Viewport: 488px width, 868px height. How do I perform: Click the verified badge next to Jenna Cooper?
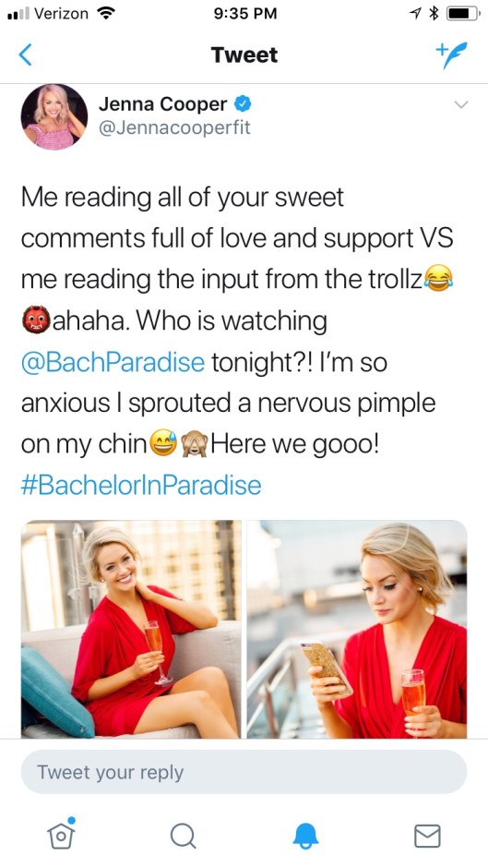[x=243, y=103]
